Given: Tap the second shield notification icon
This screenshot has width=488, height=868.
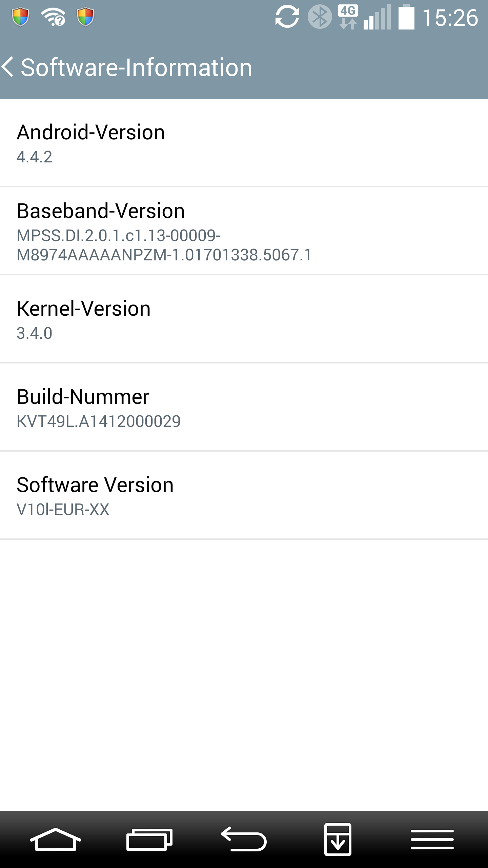Looking at the screenshot, I should (x=85, y=17).
